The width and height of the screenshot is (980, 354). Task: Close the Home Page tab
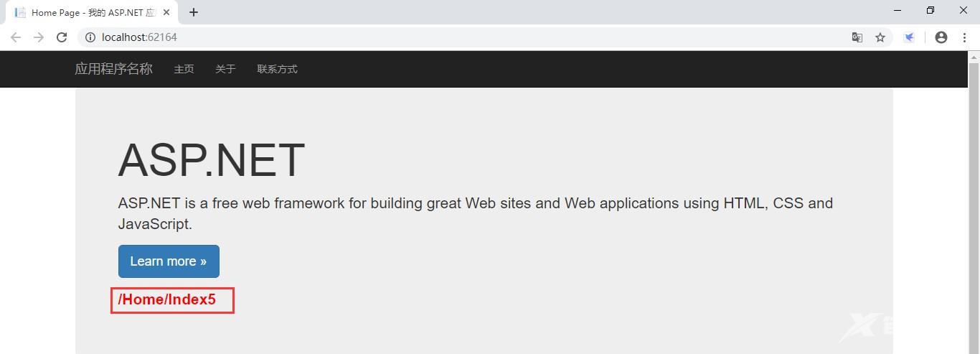pyautogui.click(x=166, y=12)
